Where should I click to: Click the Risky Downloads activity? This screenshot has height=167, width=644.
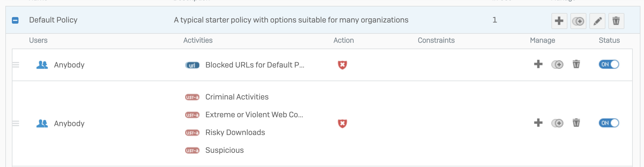click(x=235, y=132)
